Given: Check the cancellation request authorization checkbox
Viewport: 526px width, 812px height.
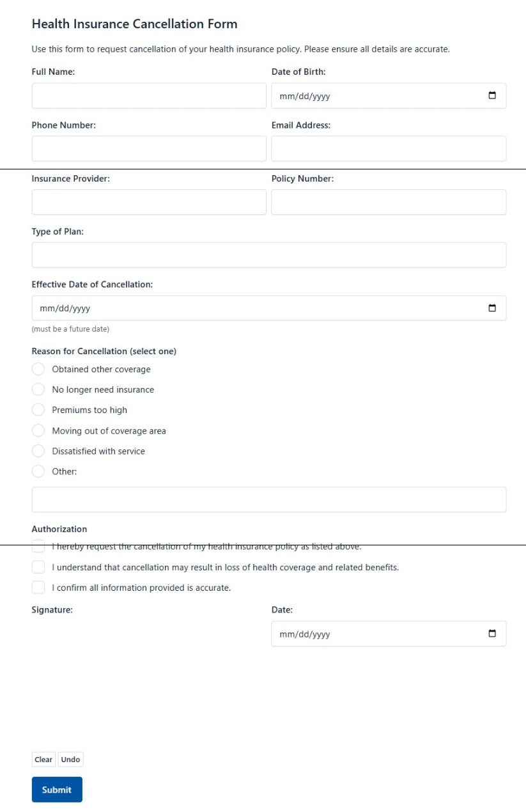Looking at the screenshot, I should tap(38, 546).
